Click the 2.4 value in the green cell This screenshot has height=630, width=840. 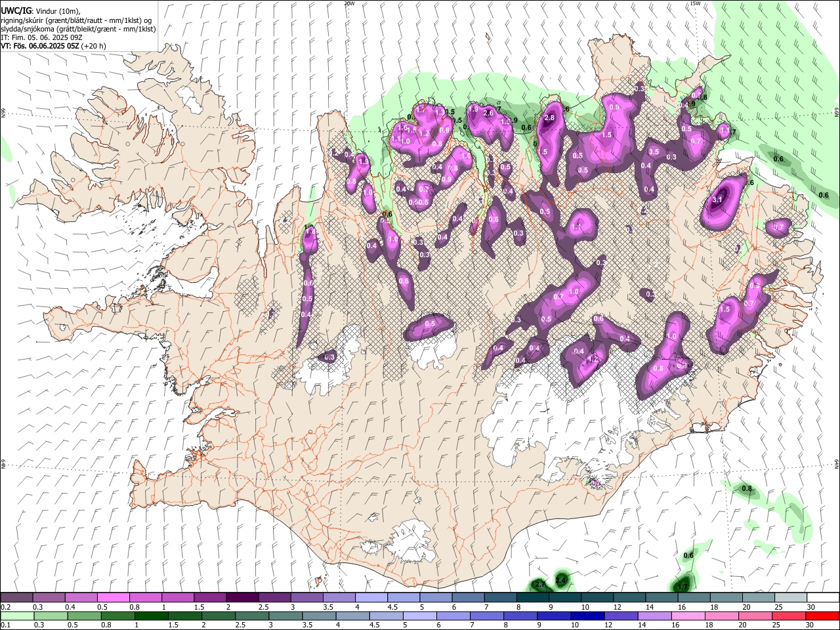[561, 581]
